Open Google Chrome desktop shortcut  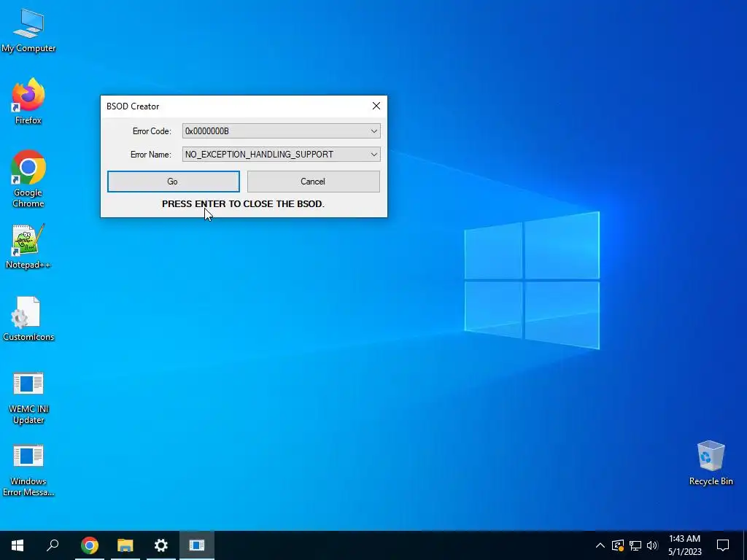[28, 179]
